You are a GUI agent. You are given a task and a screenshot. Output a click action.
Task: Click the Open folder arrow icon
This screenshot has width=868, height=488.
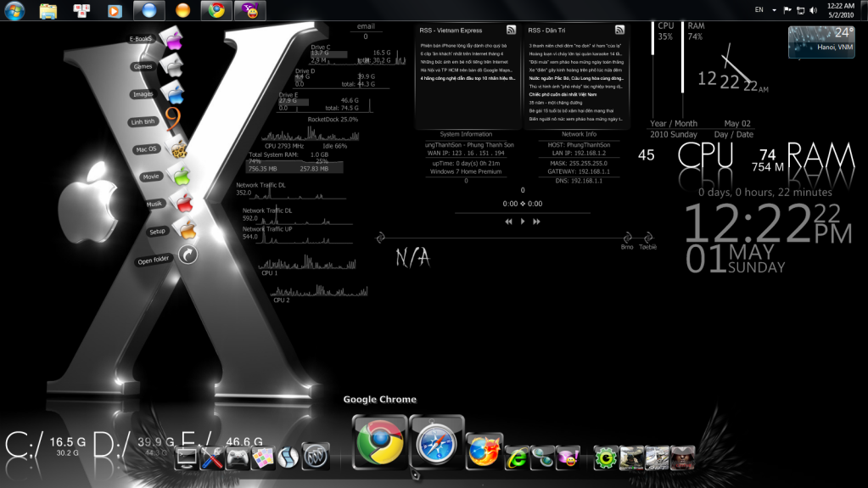(188, 255)
